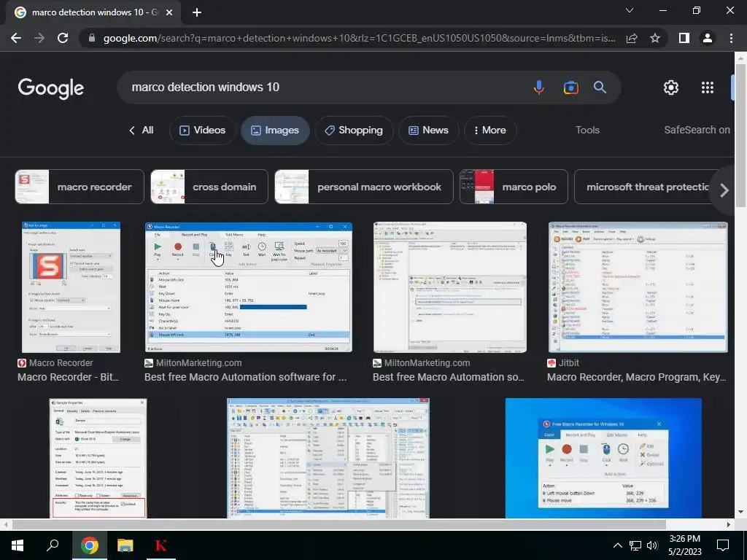Viewport: 747px width, 560px height.
Task: Expand the More search categories
Action: coord(490,131)
